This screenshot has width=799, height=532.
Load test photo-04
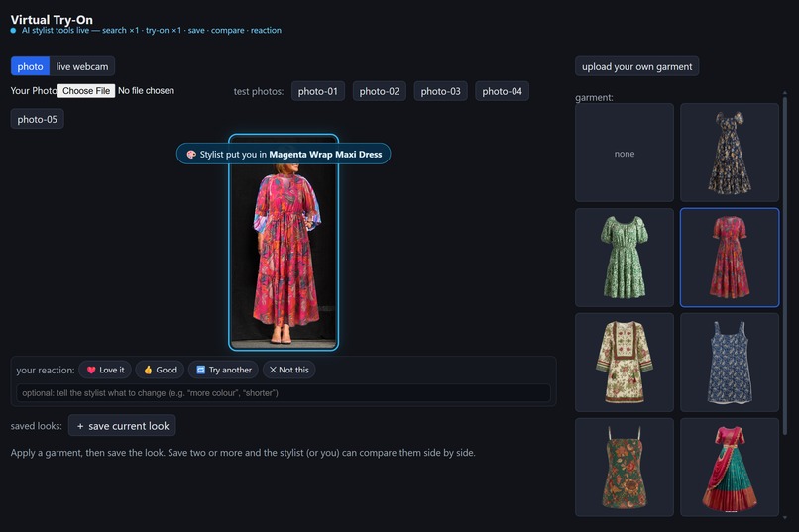click(x=502, y=91)
